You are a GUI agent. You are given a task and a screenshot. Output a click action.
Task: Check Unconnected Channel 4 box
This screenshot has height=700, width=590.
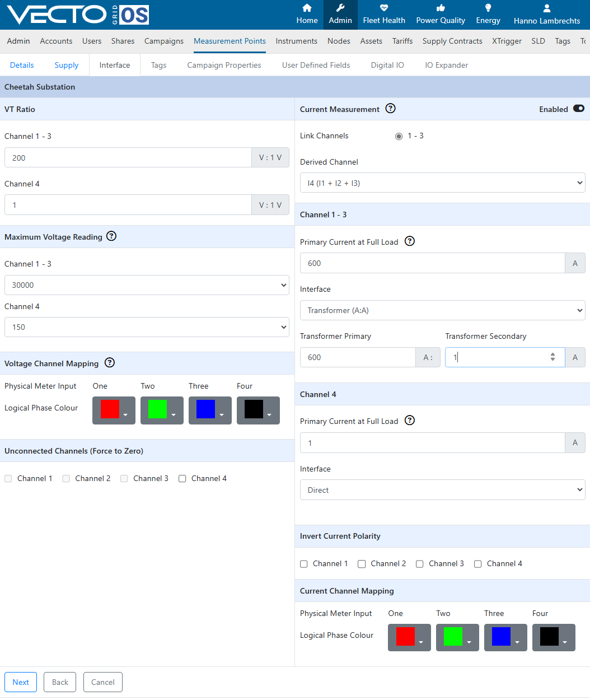(x=182, y=479)
